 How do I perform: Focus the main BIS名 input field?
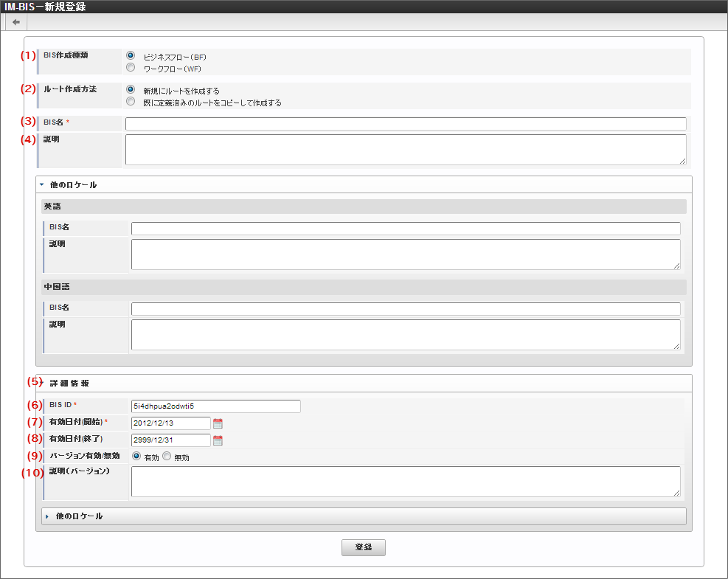pyautogui.click(x=406, y=124)
